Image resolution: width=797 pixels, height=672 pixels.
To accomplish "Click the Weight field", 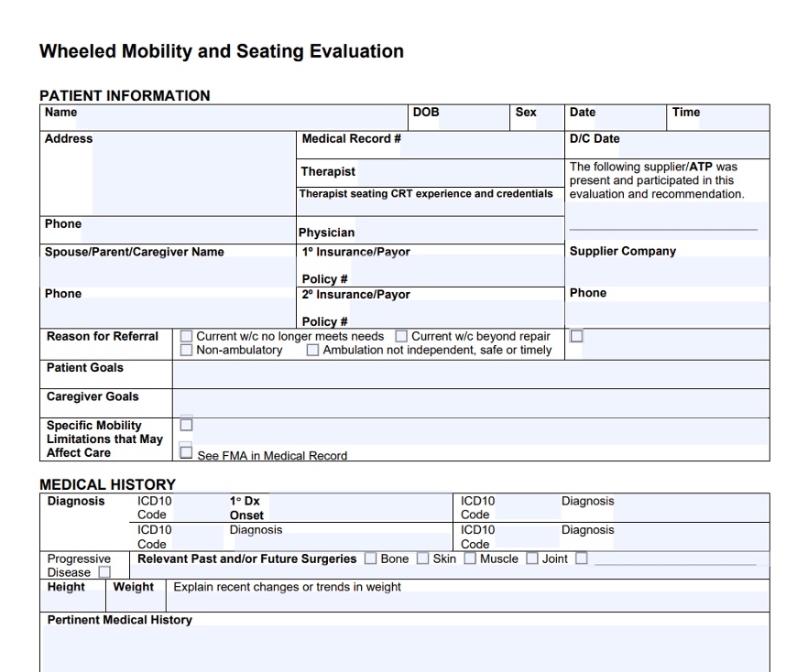I will click(136, 602).
